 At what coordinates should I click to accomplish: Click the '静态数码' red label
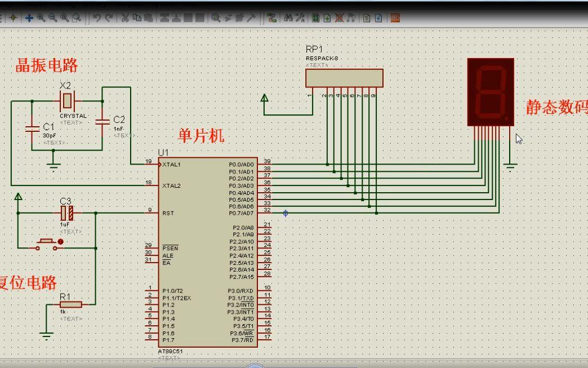pyautogui.click(x=557, y=107)
